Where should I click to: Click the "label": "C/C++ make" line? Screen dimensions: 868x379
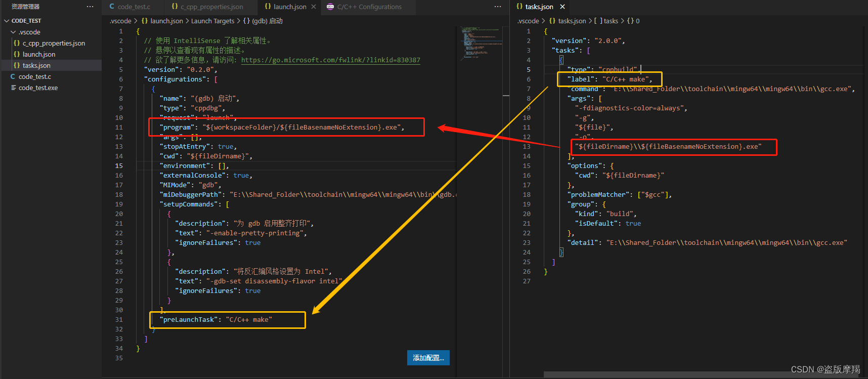click(610, 79)
